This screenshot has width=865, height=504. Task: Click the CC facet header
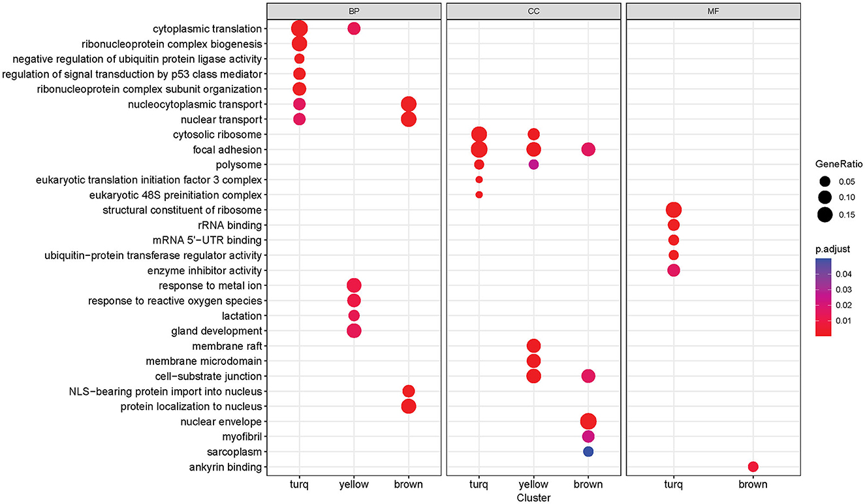coord(533,11)
